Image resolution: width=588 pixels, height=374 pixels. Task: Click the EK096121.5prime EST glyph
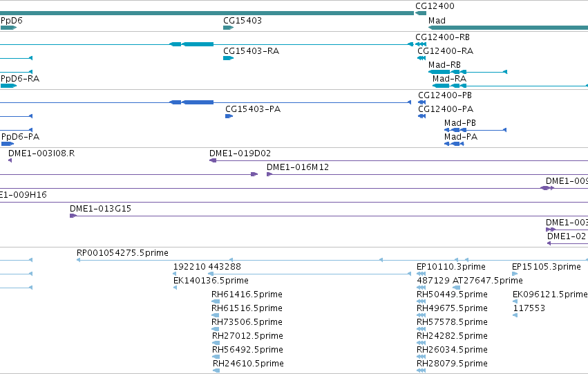[515, 301]
